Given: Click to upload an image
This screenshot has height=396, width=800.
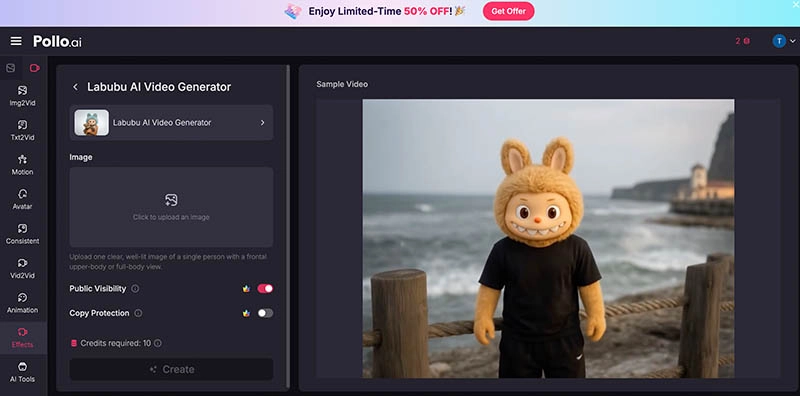Looking at the screenshot, I should click(x=171, y=207).
